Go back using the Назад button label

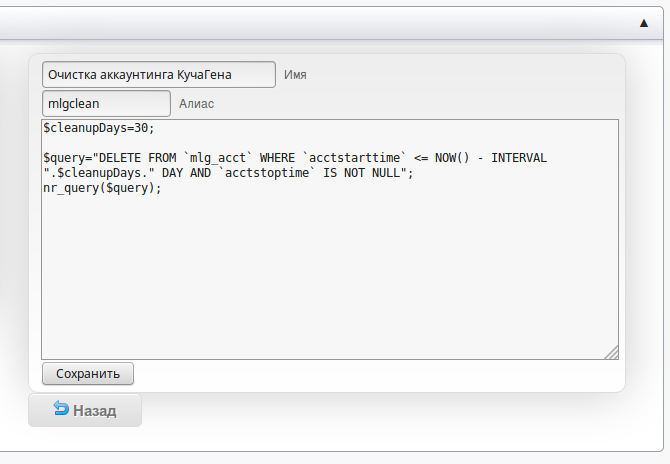click(x=94, y=410)
